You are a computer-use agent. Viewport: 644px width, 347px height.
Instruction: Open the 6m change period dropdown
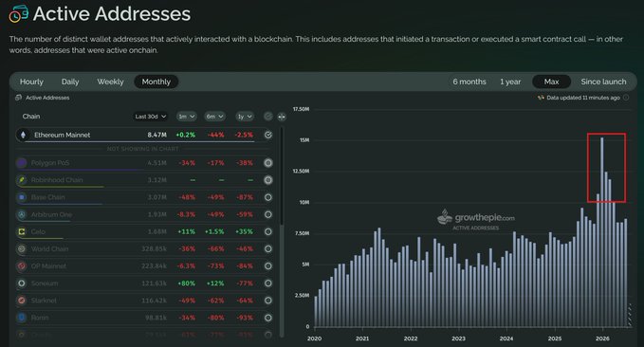coord(214,117)
